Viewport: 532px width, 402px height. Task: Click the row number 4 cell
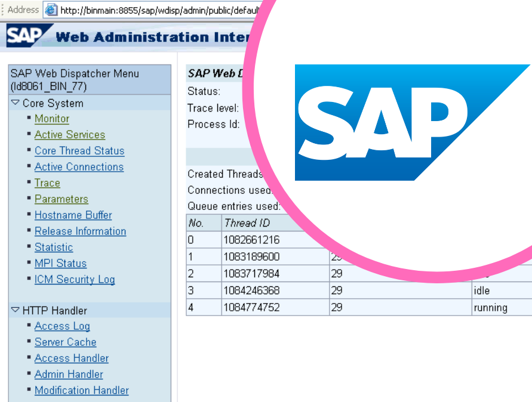pos(204,307)
